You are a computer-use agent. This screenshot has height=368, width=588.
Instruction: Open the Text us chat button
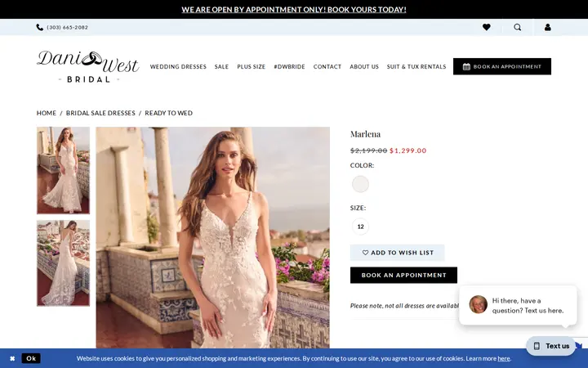click(551, 346)
